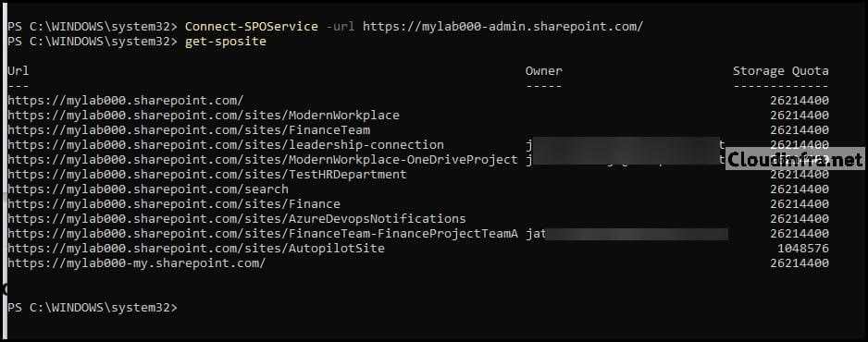Click the root mylab000.sharepoint.com URL
Image resolution: width=868 pixels, height=342 pixels.
coord(126,101)
